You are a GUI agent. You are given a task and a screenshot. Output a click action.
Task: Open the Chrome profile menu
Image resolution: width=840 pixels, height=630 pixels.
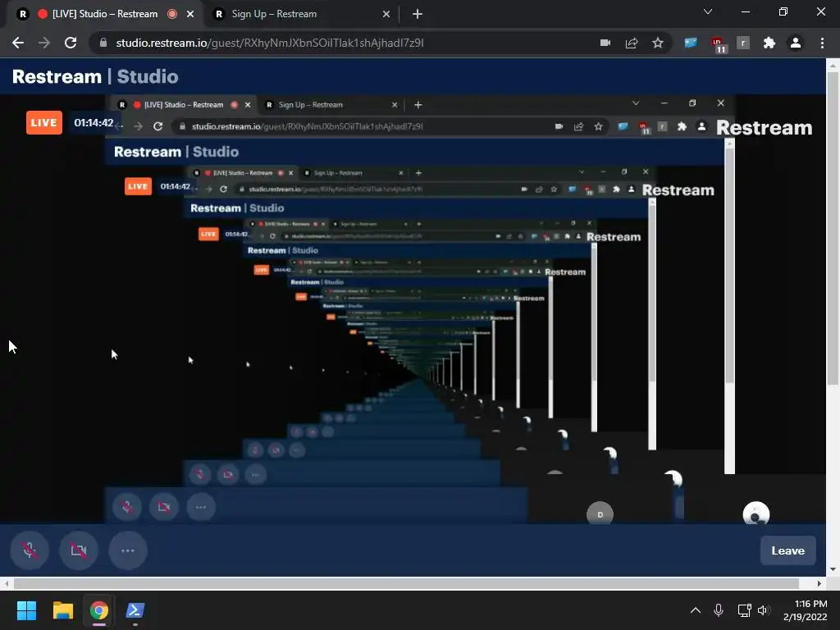point(796,43)
